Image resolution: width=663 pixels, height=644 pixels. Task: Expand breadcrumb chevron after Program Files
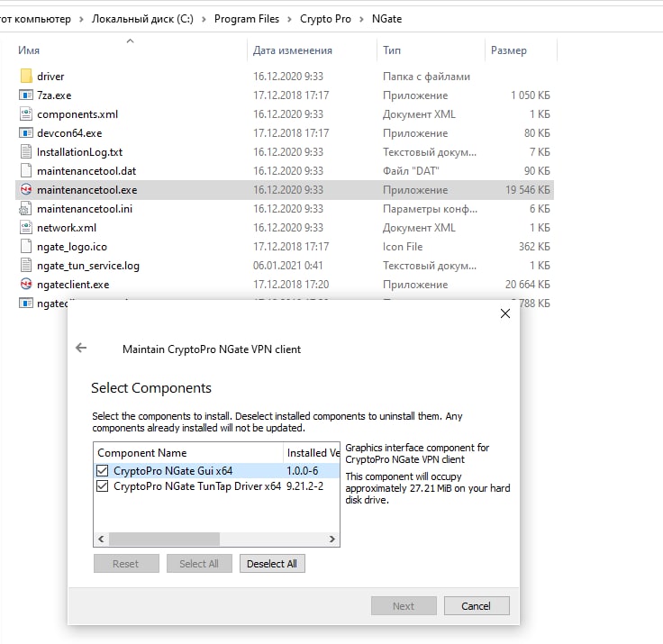[x=290, y=19]
